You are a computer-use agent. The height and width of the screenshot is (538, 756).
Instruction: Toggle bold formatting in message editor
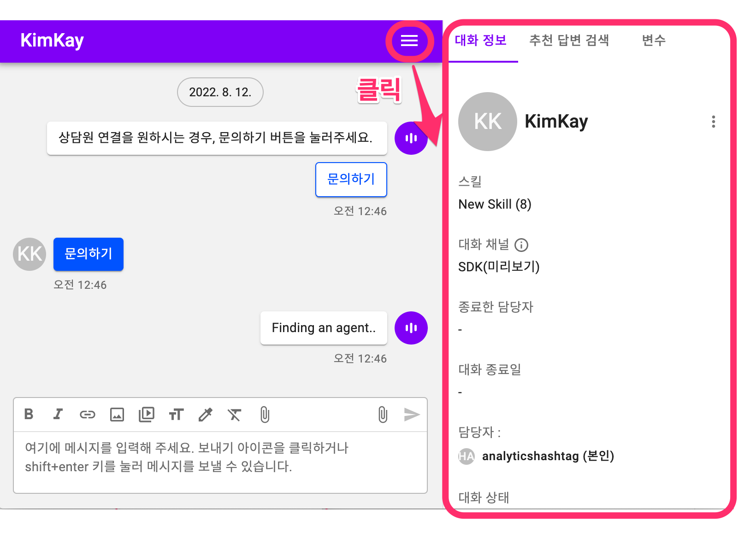(29, 415)
